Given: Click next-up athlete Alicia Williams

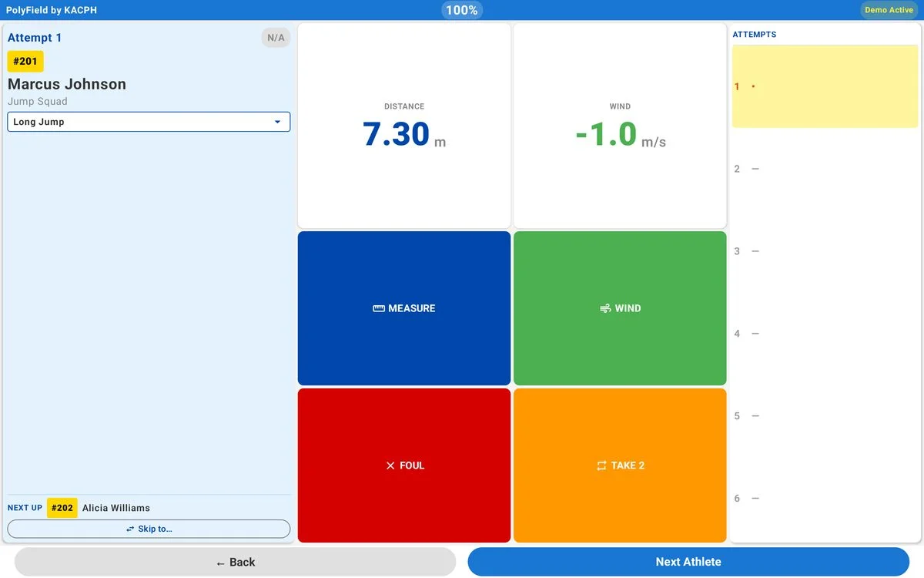Looking at the screenshot, I should coord(116,508).
